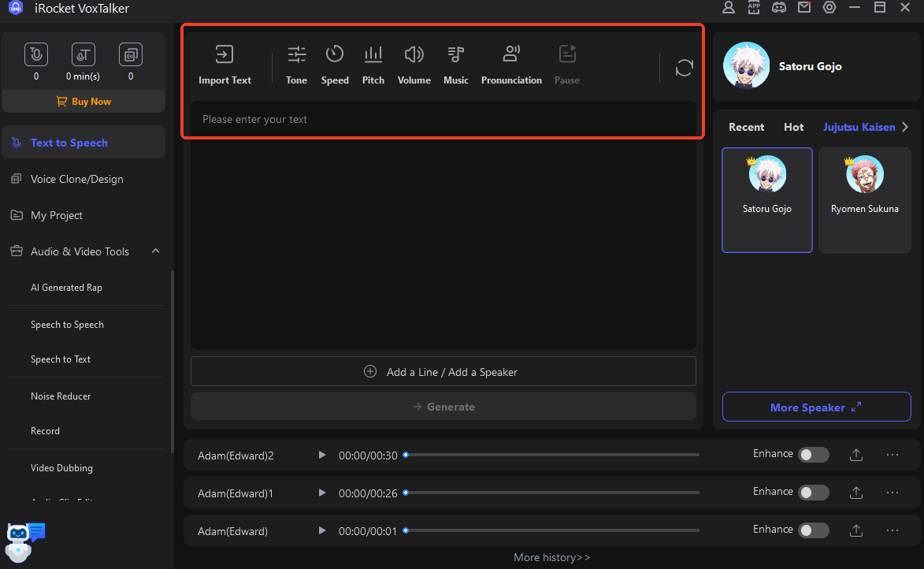This screenshot has height=569, width=924.
Task: Play the Adam(Edward)1 audio
Action: (x=321, y=493)
